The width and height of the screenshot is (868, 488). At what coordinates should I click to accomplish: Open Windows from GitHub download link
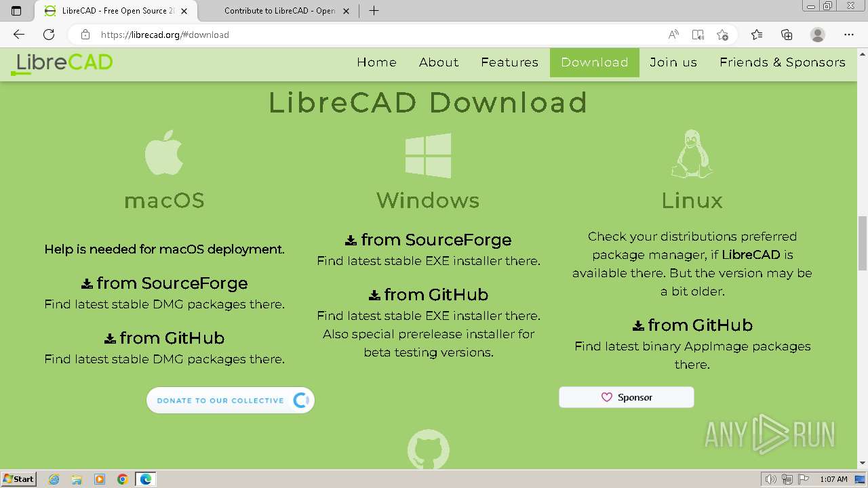point(428,294)
